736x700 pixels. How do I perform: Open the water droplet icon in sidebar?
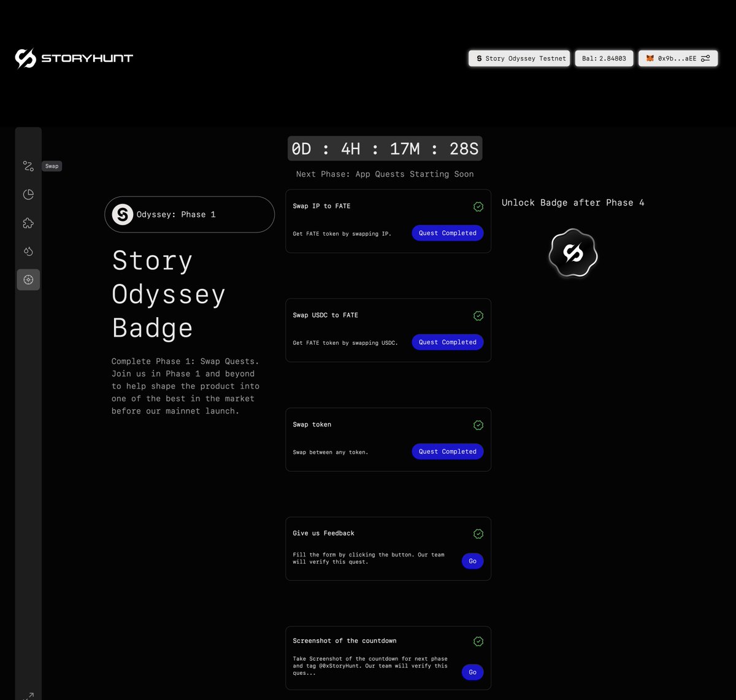click(28, 252)
